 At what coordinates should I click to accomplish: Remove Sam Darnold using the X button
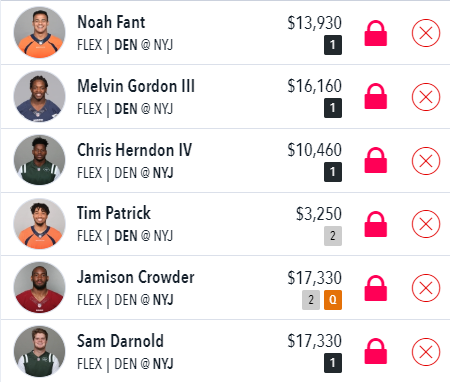(x=426, y=352)
